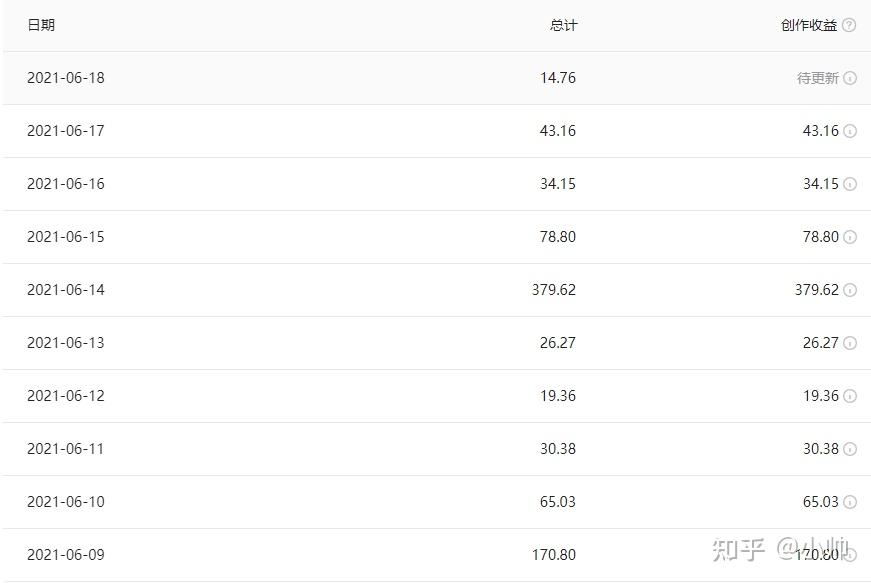
Task: Click the 创作收益 column header text
Action: pos(809,25)
